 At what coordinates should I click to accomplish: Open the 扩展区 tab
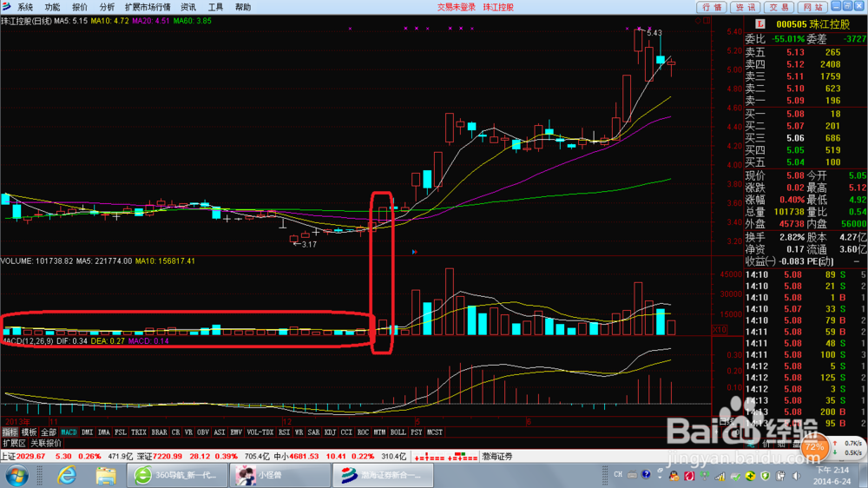click(x=14, y=443)
